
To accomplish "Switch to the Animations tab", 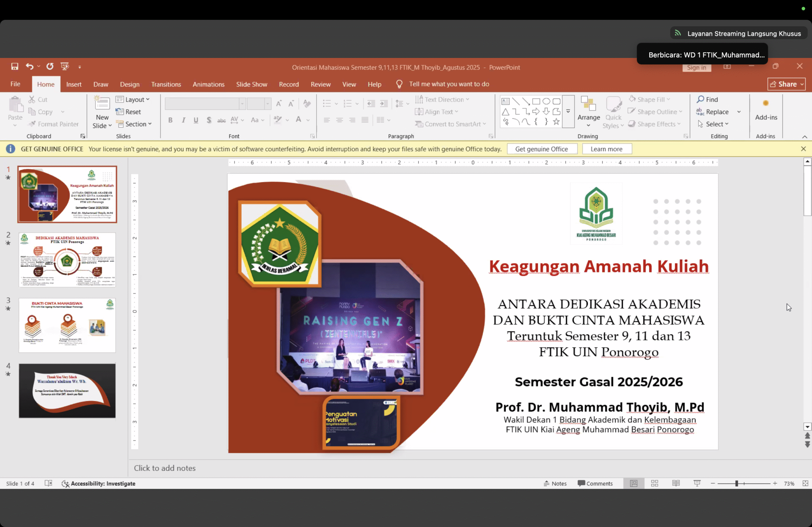I will (x=208, y=84).
